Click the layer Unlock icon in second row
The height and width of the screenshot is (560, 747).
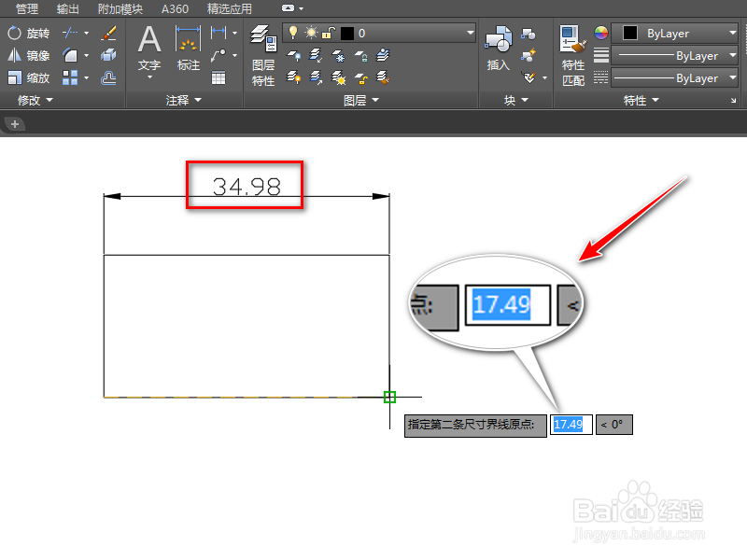360,77
